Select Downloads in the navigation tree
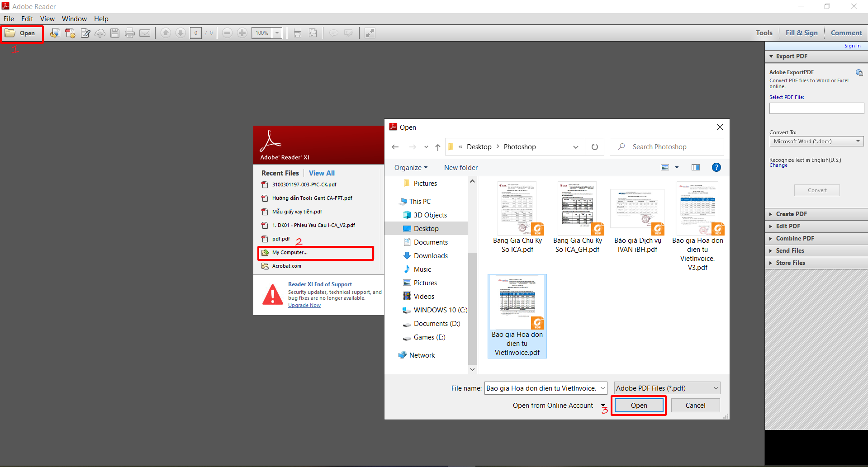This screenshot has height=467, width=868. (431, 256)
